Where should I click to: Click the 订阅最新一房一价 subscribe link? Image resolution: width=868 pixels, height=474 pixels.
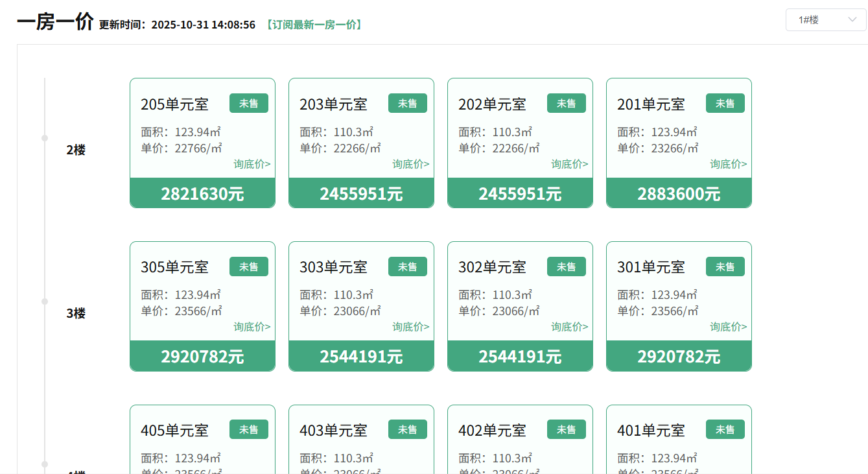[x=314, y=25]
